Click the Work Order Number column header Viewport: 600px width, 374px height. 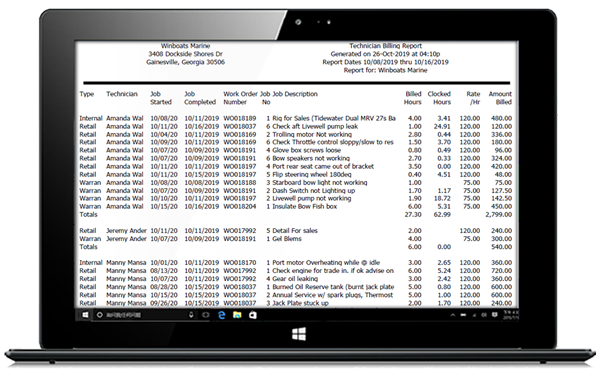pyautogui.click(x=241, y=98)
